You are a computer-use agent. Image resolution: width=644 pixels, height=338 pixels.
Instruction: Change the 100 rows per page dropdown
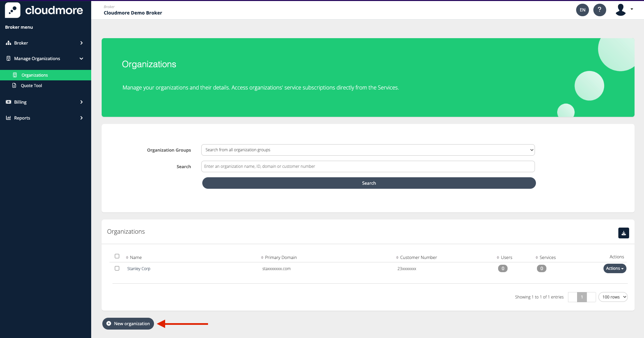(613, 297)
